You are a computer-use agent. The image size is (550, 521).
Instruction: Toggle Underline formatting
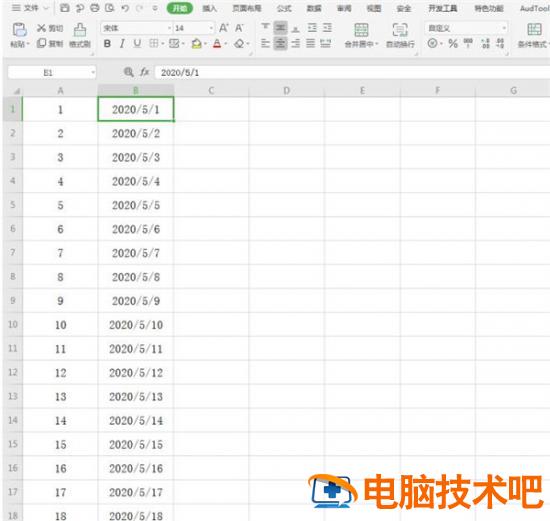pos(137,44)
